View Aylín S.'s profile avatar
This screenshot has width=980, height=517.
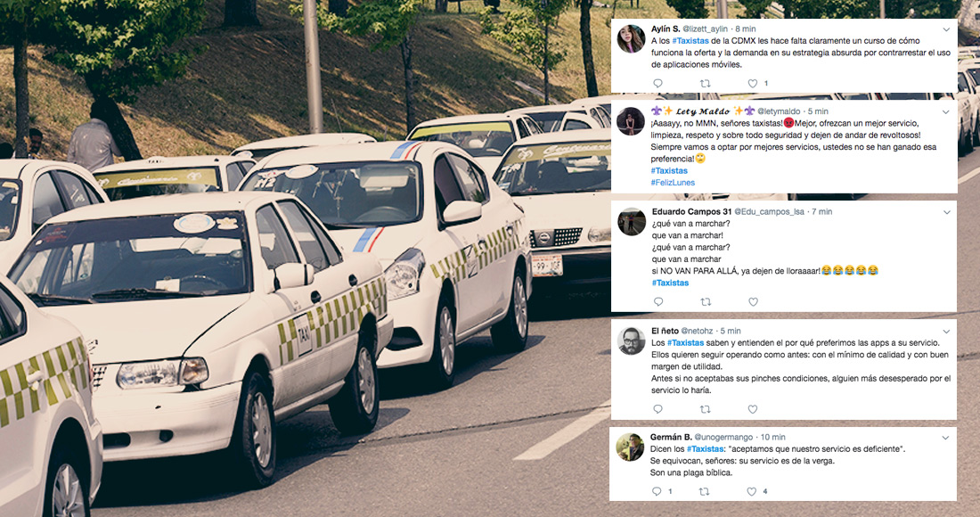[x=631, y=39]
